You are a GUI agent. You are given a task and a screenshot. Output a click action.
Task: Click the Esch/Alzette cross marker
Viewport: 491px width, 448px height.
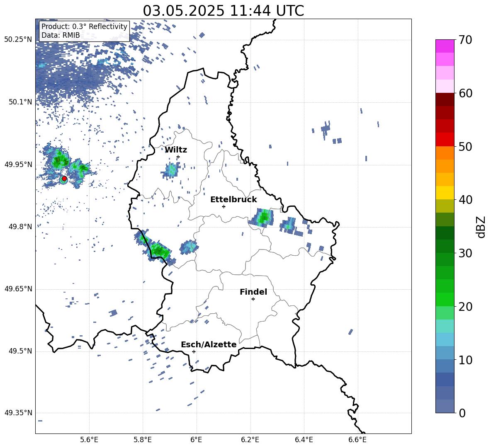pos(194,351)
